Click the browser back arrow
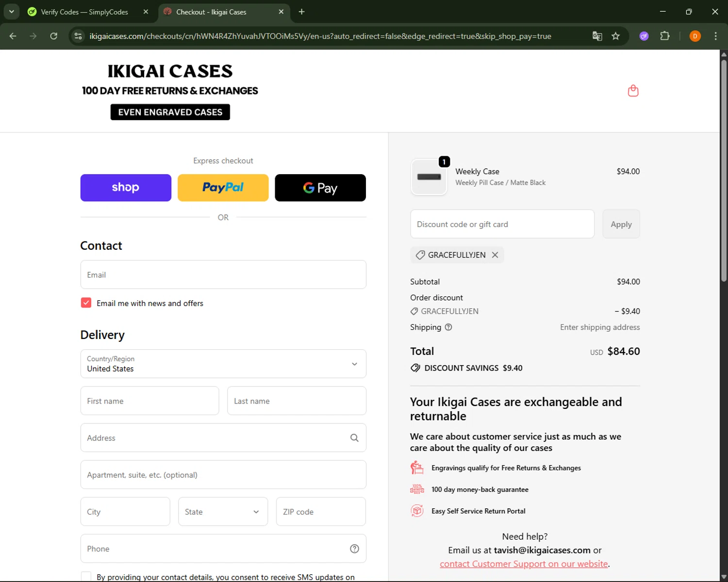The image size is (728, 582). point(13,36)
